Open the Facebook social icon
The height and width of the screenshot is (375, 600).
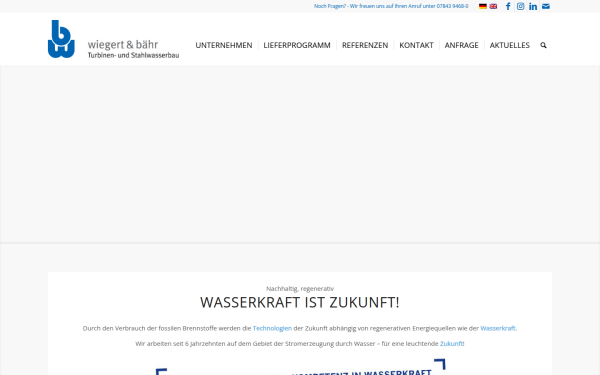tap(508, 6)
